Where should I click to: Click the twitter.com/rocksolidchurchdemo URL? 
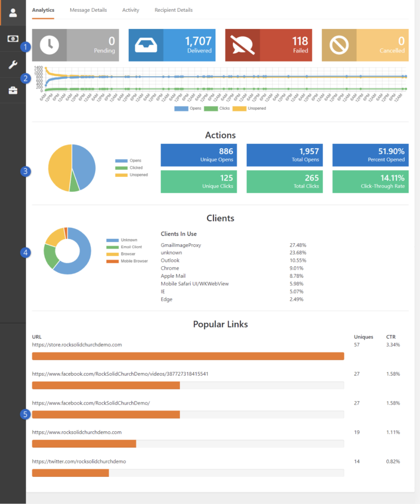(79, 462)
